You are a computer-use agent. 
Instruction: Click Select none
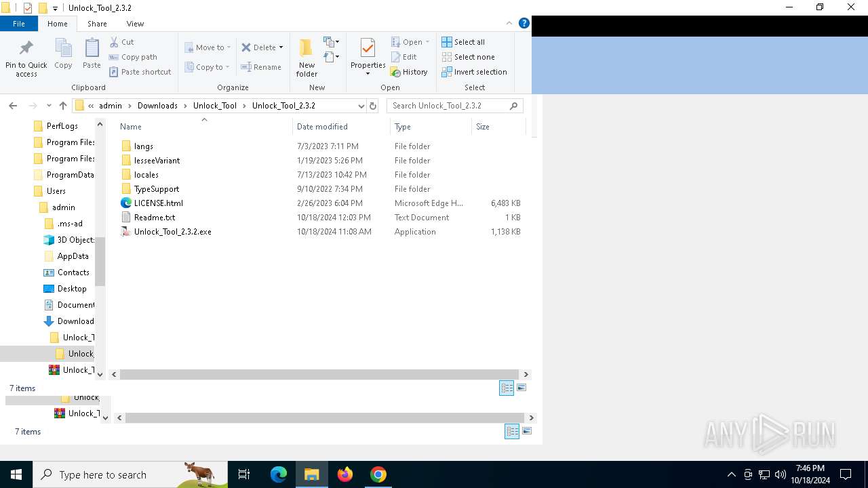click(468, 57)
